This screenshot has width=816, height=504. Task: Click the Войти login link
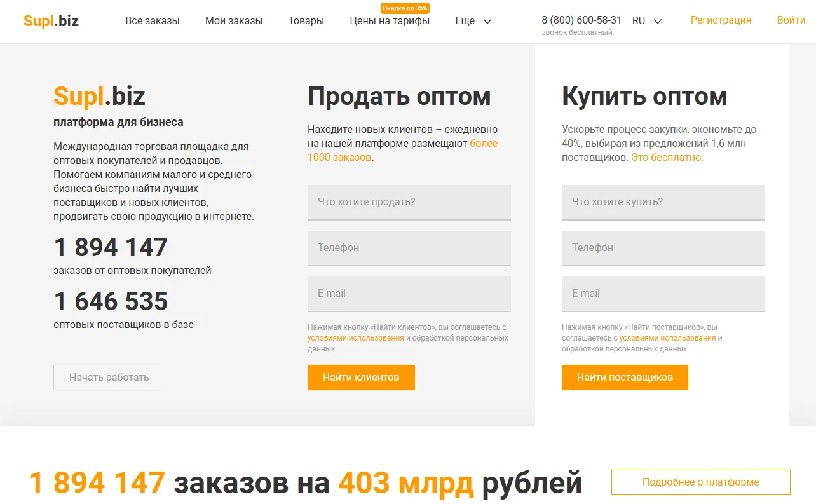791,20
